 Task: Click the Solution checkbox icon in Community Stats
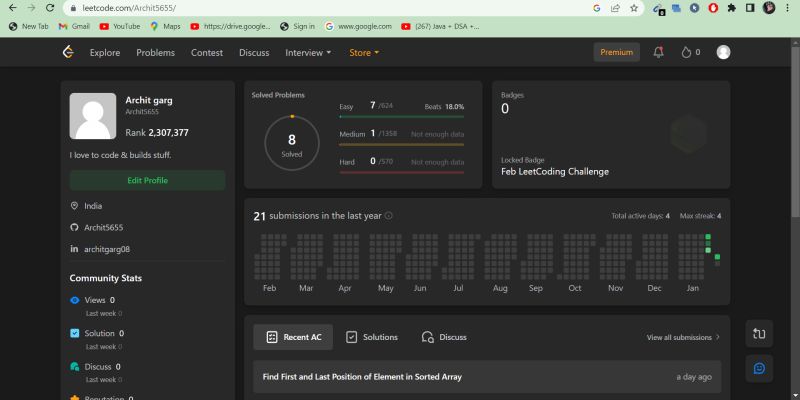(x=74, y=333)
